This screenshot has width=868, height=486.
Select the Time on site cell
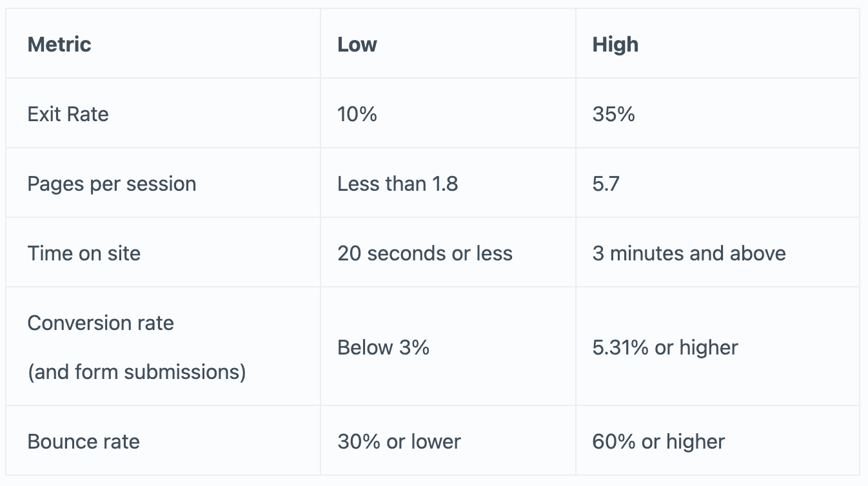84,253
